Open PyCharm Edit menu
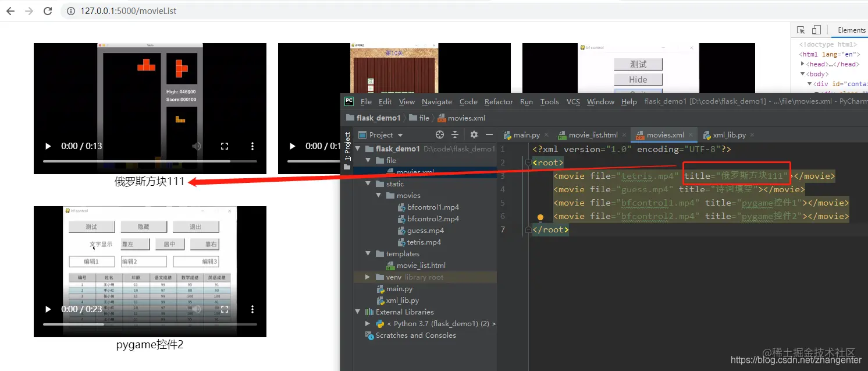This screenshot has width=868, height=371. click(385, 101)
